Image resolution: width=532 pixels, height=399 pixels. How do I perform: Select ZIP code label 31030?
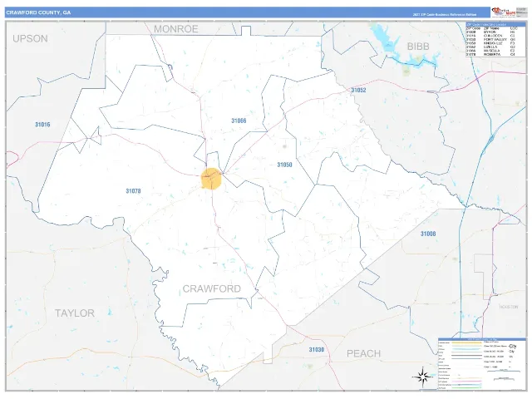pos(316,349)
